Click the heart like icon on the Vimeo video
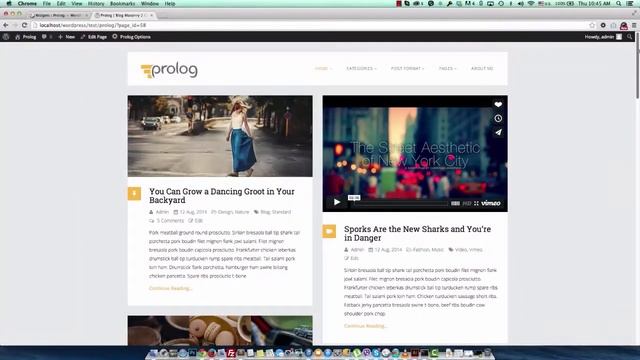This screenshot has width=640, height=360. point(498,105)
